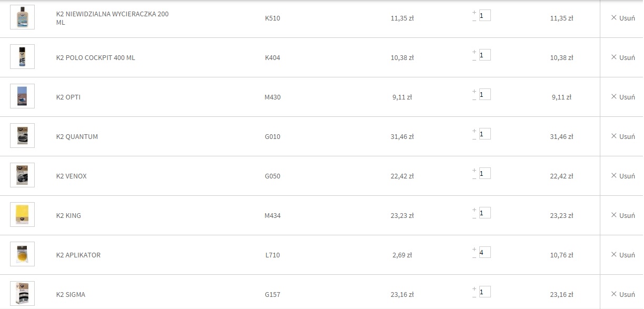Open K2 KING yellow cloth thumbnail
The image size is (644, 309).
click(x=22, y=215)
